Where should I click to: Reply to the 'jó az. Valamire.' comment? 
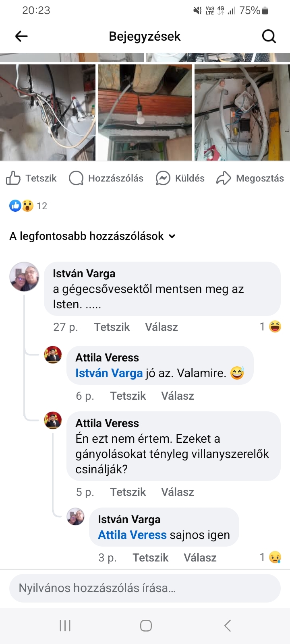pyautogui.click(x=177, y=396)
